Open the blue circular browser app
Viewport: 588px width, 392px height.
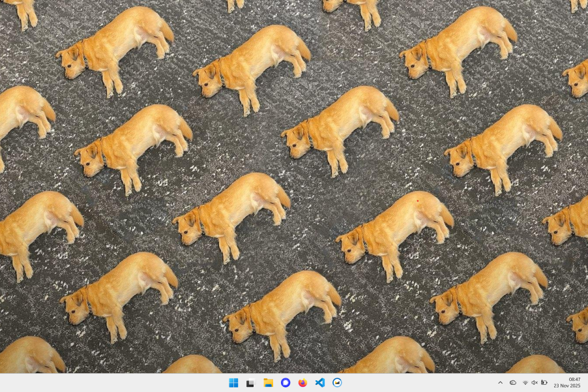[285, 384]
